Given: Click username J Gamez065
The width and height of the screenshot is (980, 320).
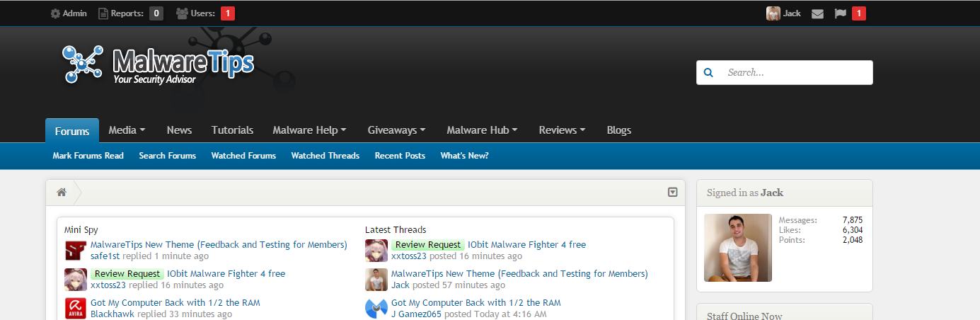Looking at the screenshot, I should [x=417, y=314].
